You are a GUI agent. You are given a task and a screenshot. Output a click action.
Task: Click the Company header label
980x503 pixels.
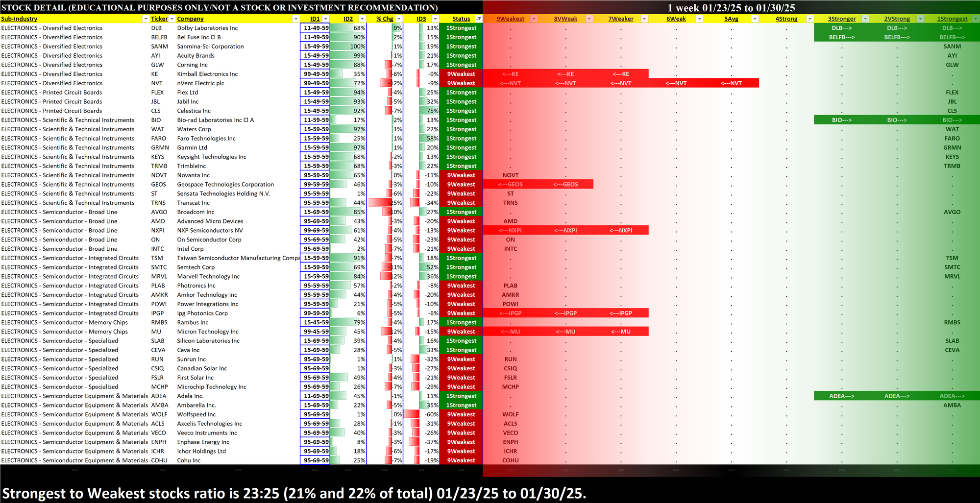pyautogui.click(x=190, y=19)
